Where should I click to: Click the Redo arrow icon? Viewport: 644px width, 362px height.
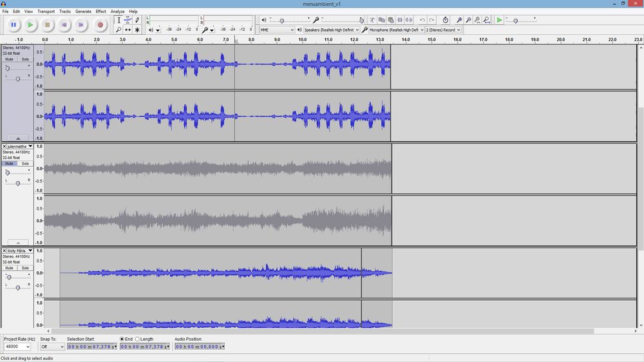pyautogui.click(x=431, y=20)
